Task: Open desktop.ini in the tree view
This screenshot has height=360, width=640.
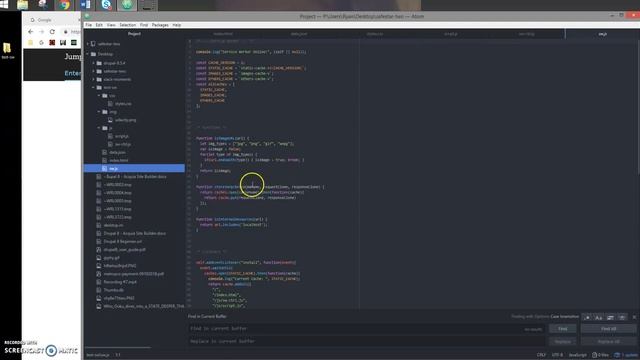Action: tap(113, 225)
